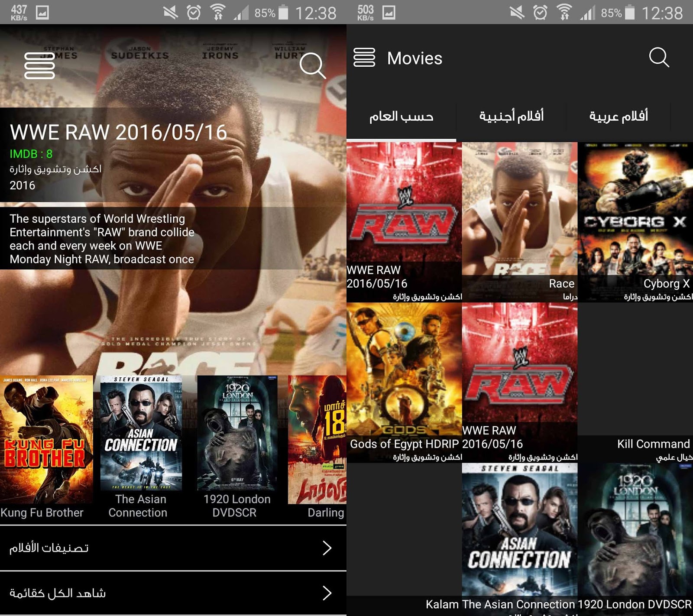Screen dimensions: 693x616
Task: Tap the 503 KB/s network speed indicator
Action: pyautogui.click(x=366, y=13)
